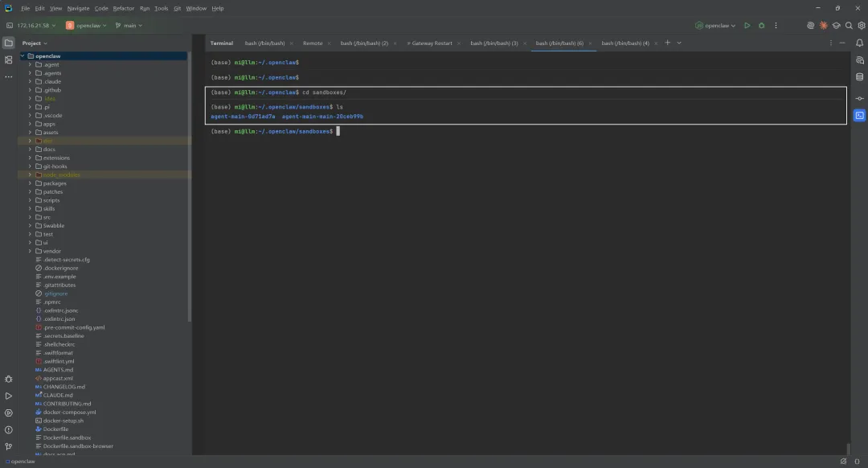This screenshot has width=868, height=468.
Task: Click agent-main-0d71ad7a directory in terminal output
Action: click(x=243, y=117)
